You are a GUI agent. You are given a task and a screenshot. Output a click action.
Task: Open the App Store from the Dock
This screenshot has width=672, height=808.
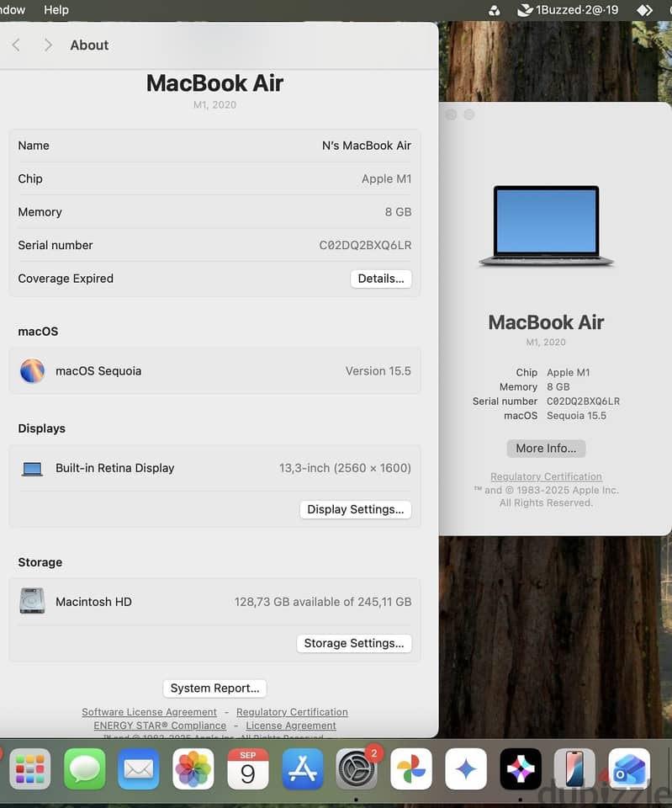pos(302,768)
